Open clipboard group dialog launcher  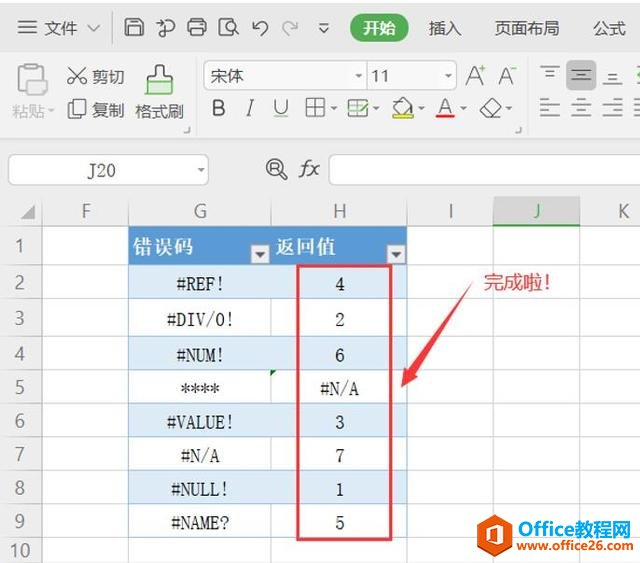point(187,130)
